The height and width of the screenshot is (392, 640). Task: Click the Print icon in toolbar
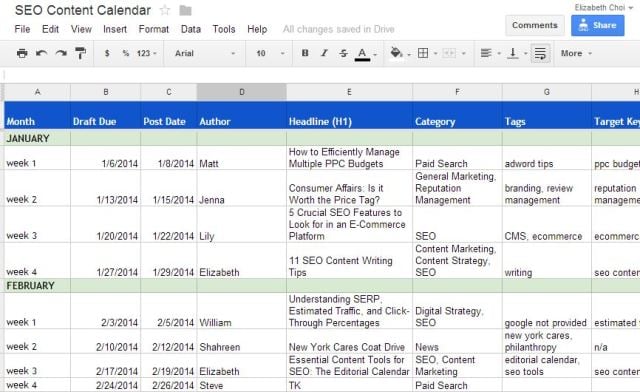tap(22, 53)
